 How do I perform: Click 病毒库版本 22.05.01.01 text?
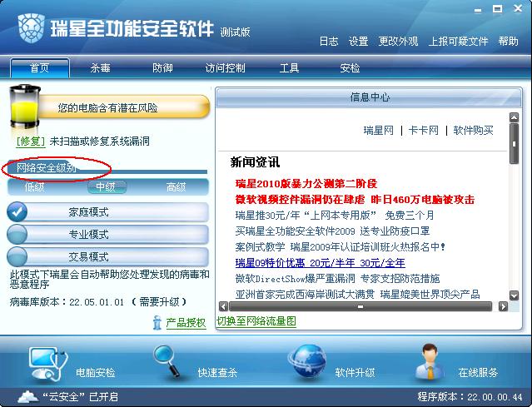tap(67, 302)
